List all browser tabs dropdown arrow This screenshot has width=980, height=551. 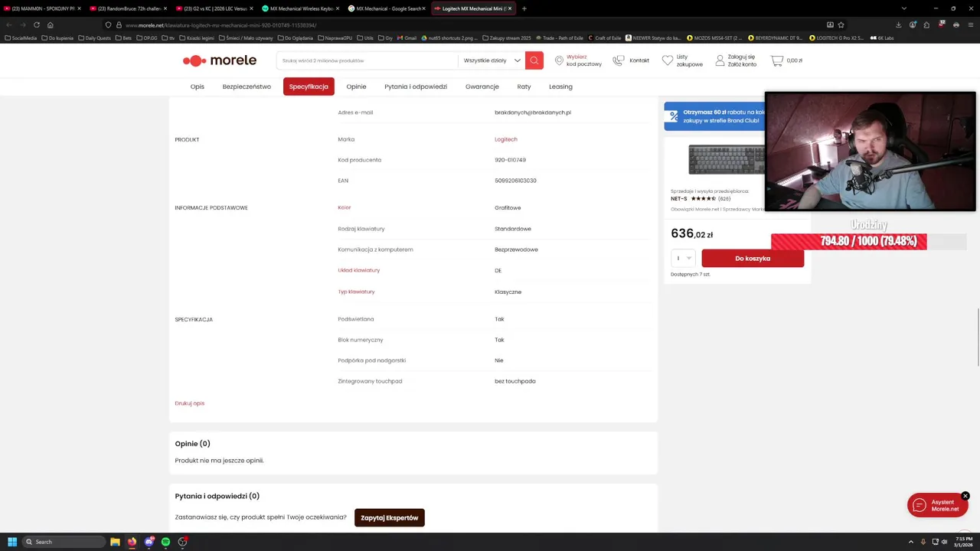coord(903,8)
